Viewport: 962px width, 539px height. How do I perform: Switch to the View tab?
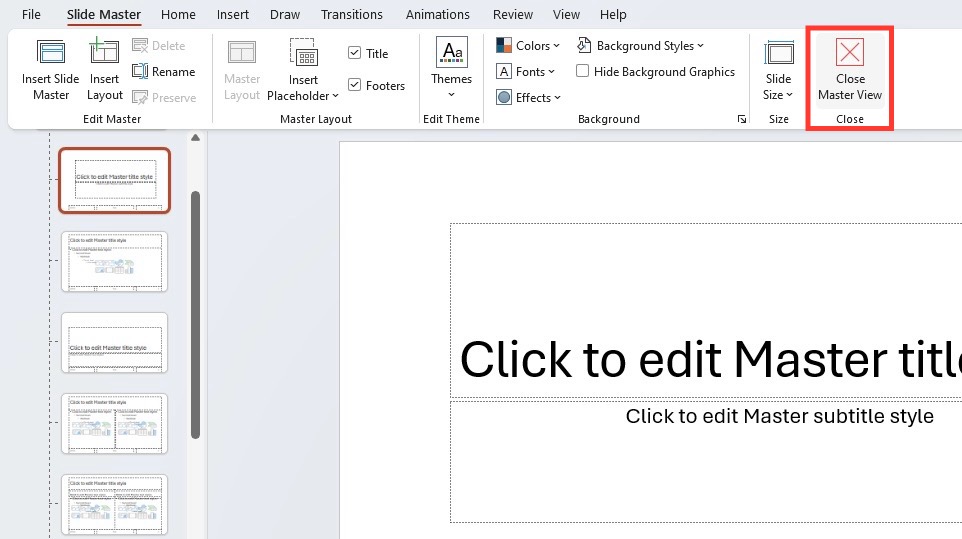[x=566, y=14]
